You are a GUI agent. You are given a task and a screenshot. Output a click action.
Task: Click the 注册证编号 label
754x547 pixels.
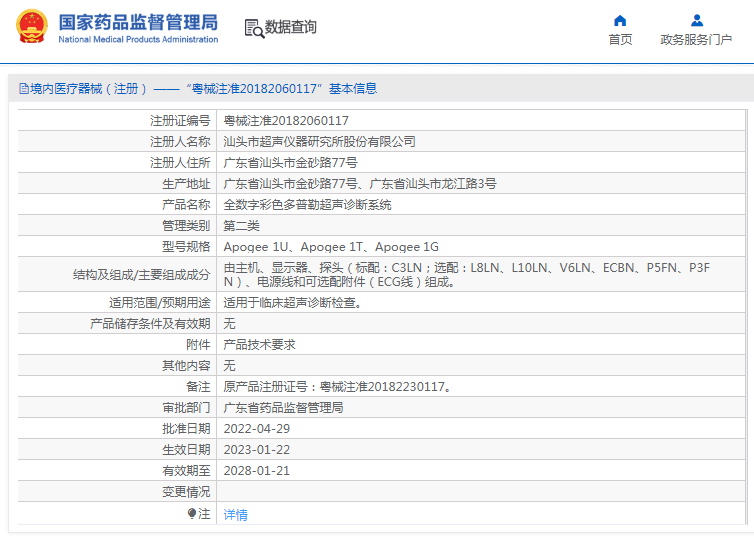coord(180,121)
